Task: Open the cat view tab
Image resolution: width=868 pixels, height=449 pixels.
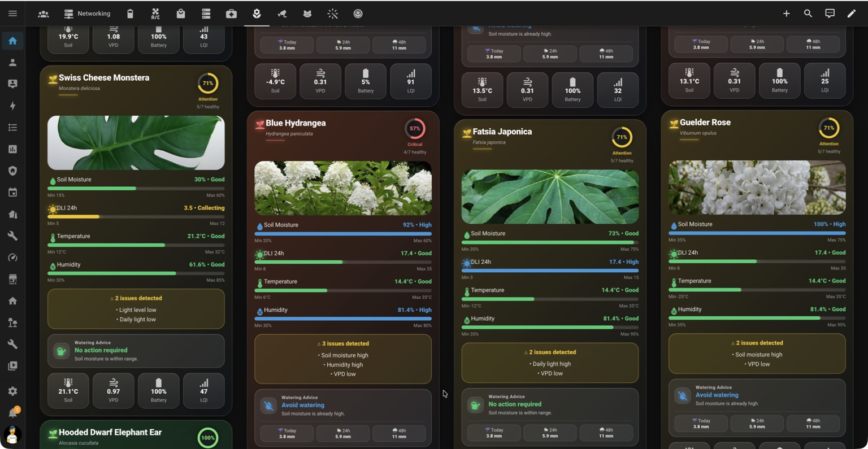Action: (x=307, y=14)
